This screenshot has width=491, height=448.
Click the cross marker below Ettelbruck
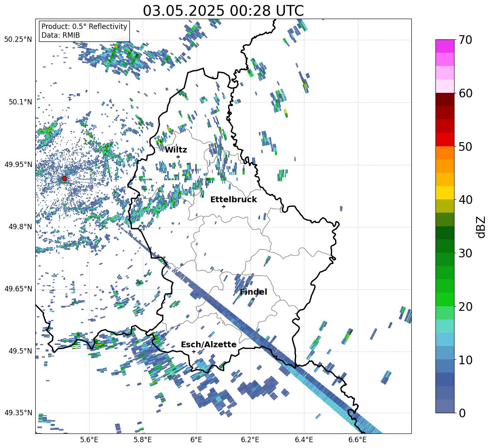tap(224, 206)
